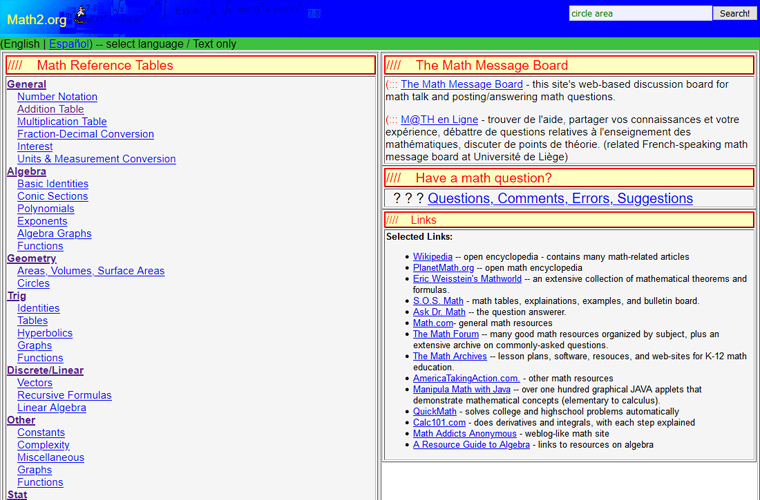Open Functions under Trig

[40, 358]
